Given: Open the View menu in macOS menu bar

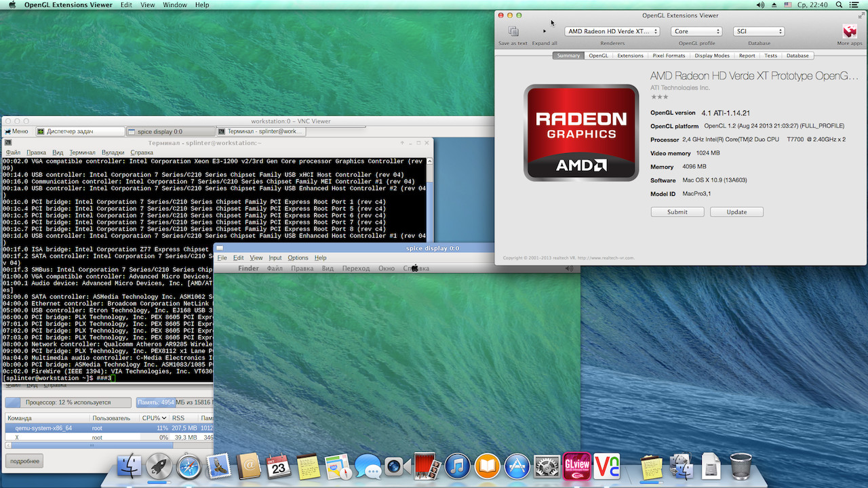Looking at the screenshot, I should coord(148,5).
